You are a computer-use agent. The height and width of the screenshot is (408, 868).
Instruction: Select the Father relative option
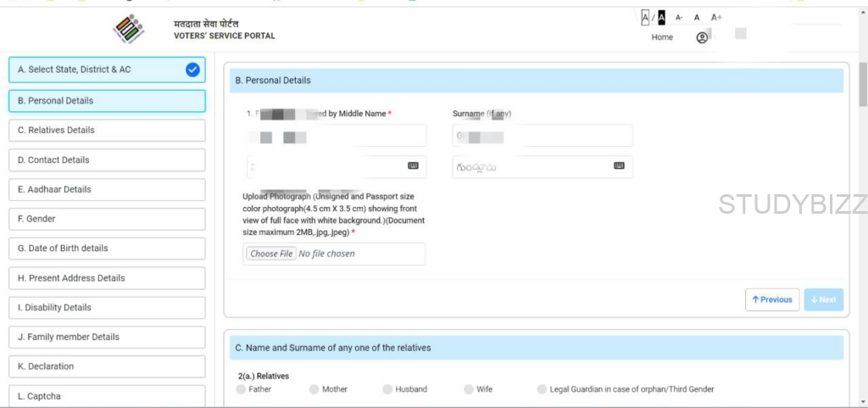pos(242,389)
